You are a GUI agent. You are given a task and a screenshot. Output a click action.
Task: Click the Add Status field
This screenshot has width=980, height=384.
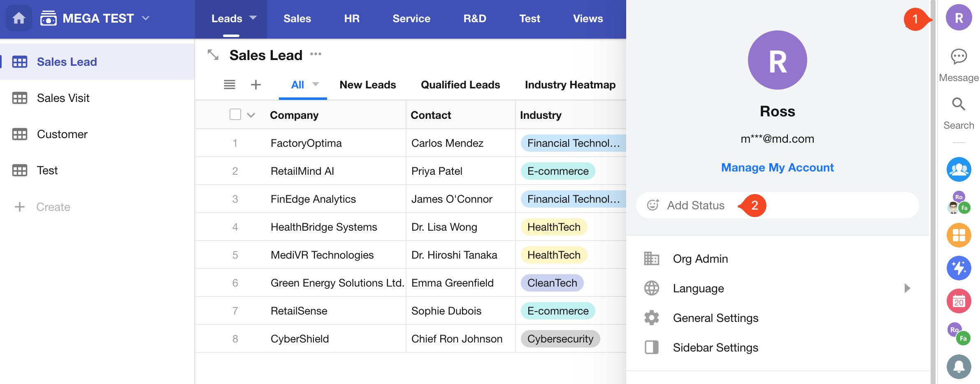tap(695, 205)
